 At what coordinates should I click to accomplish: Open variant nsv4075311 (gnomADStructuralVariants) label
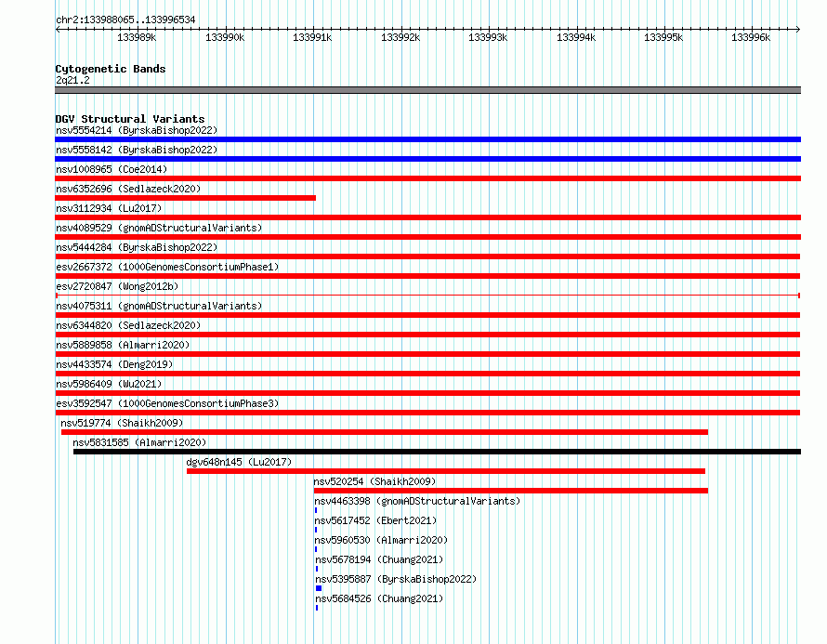point(159,306)
